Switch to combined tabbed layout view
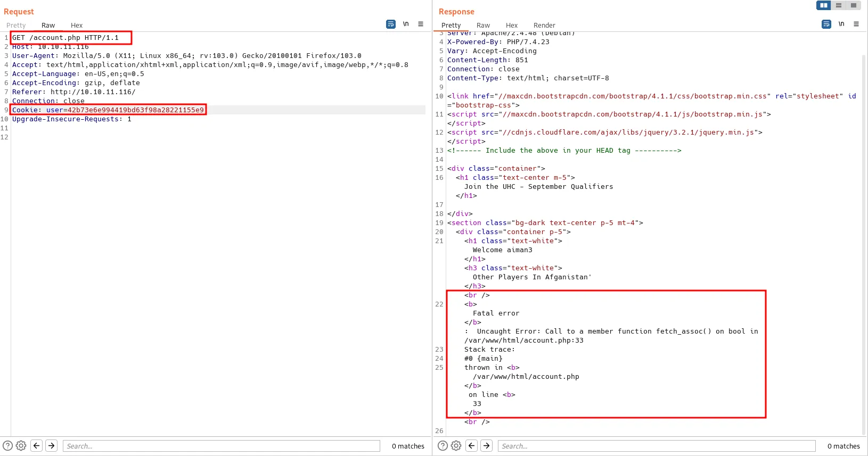This screenshot has width=868, height=456. [x=854, y=5]
